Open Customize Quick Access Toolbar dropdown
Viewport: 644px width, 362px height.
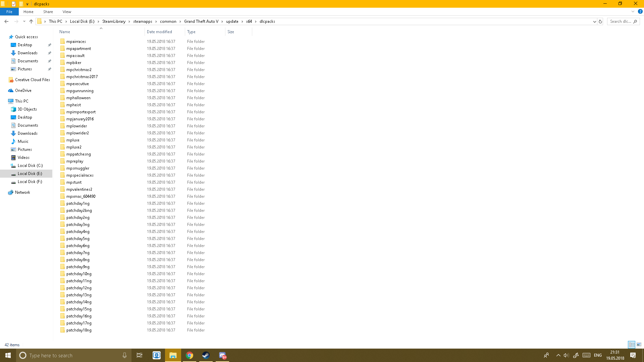coord(27,4)
